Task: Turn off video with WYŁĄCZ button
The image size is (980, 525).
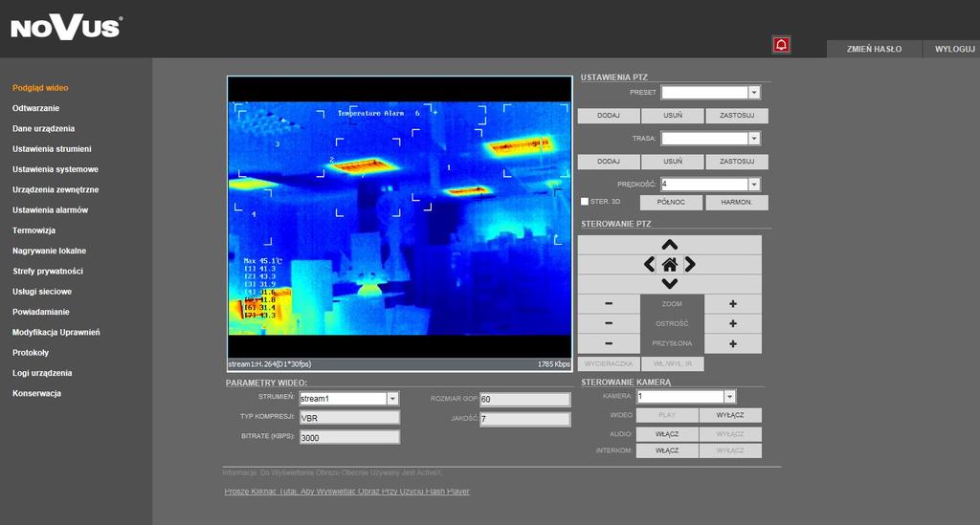Action: tap(730, 415)
